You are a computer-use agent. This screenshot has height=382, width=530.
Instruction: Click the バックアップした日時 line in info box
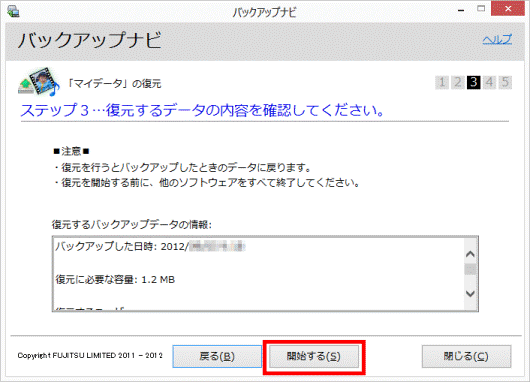point(150,246)
